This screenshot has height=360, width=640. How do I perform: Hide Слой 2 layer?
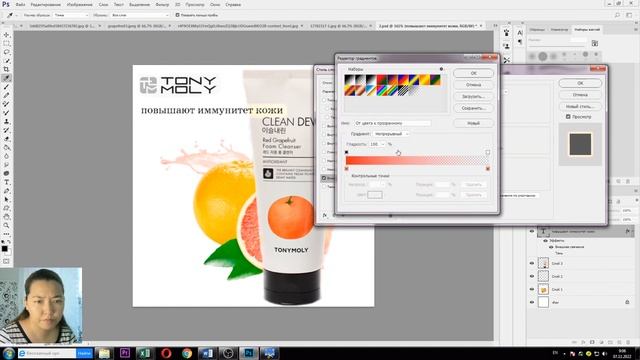pos(532,276)
